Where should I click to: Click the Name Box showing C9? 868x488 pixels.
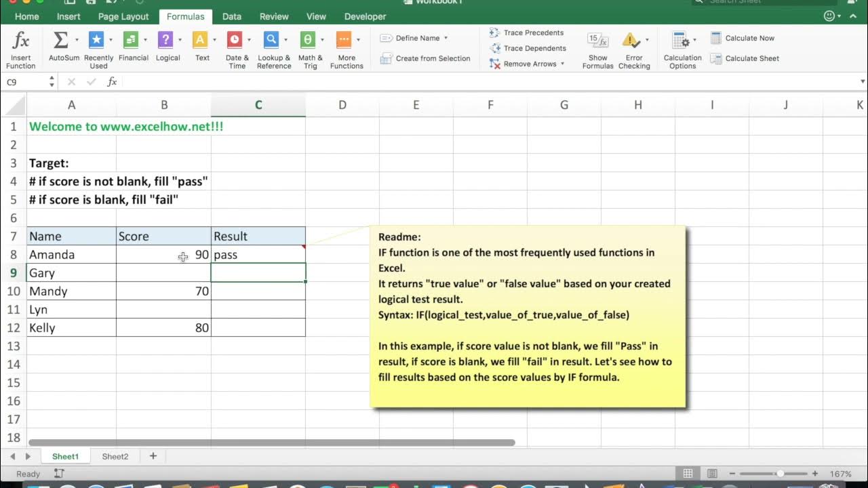click(x=24, y=82)
